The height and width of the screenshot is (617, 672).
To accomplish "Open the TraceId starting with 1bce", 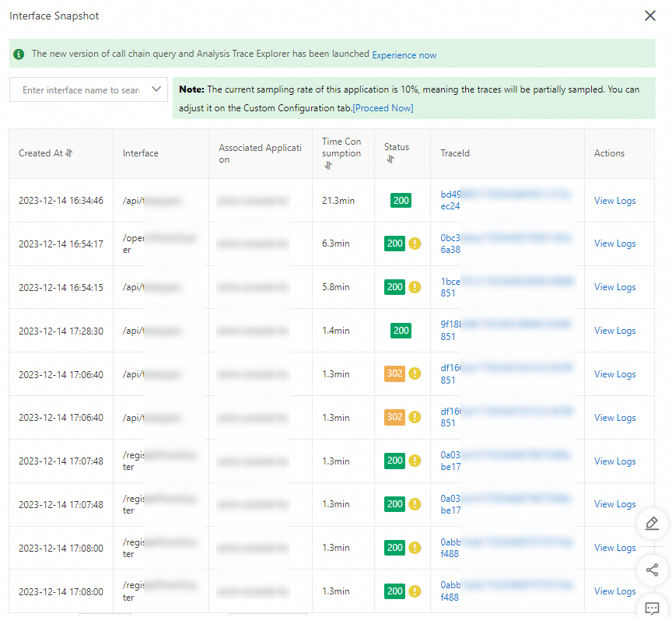I will [x=507, y=287].
